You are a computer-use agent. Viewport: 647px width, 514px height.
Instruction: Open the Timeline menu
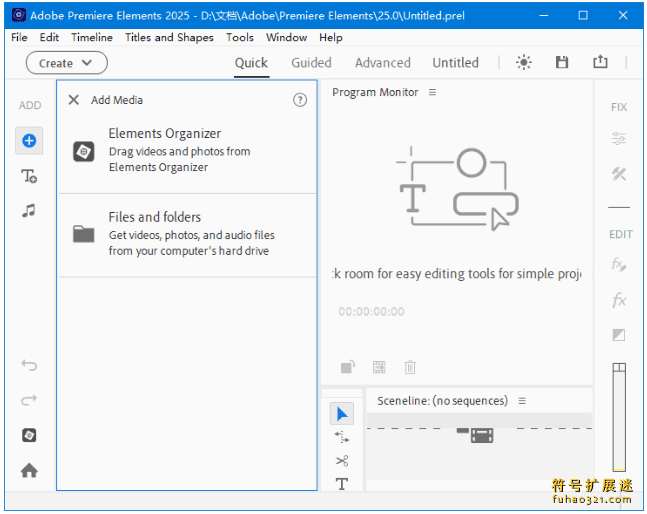(x=92, y=38)
